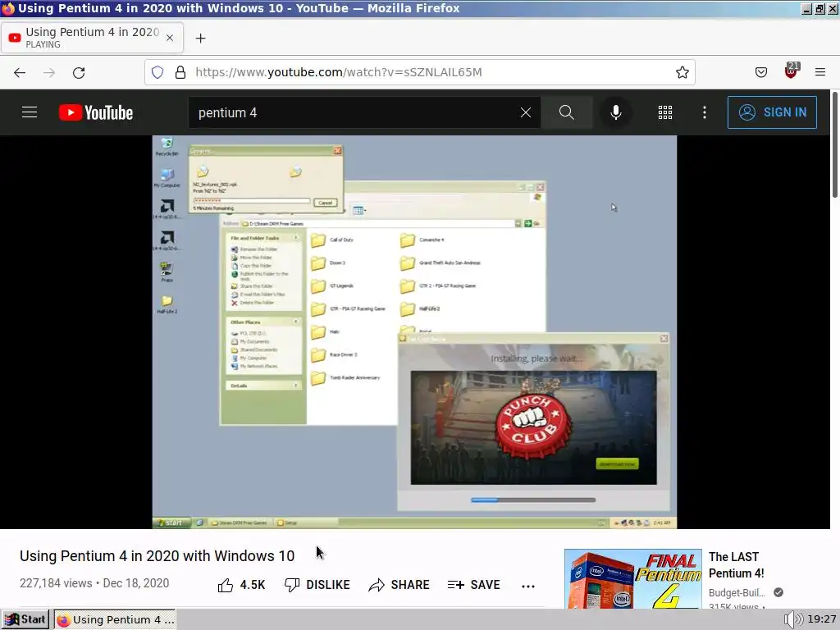Go back with the browser back arrow
840x630 pixels.
20,72
